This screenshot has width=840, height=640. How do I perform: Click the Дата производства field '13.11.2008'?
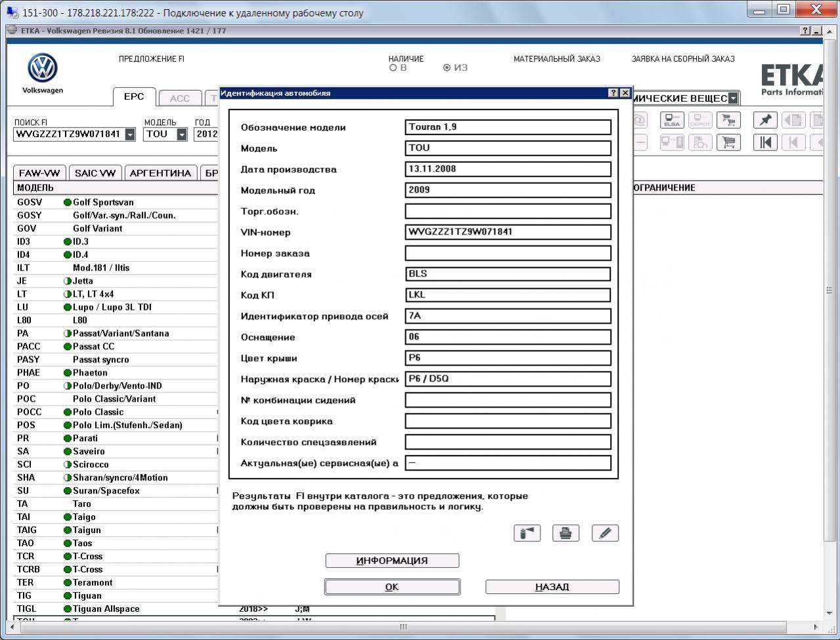point(508,169)
